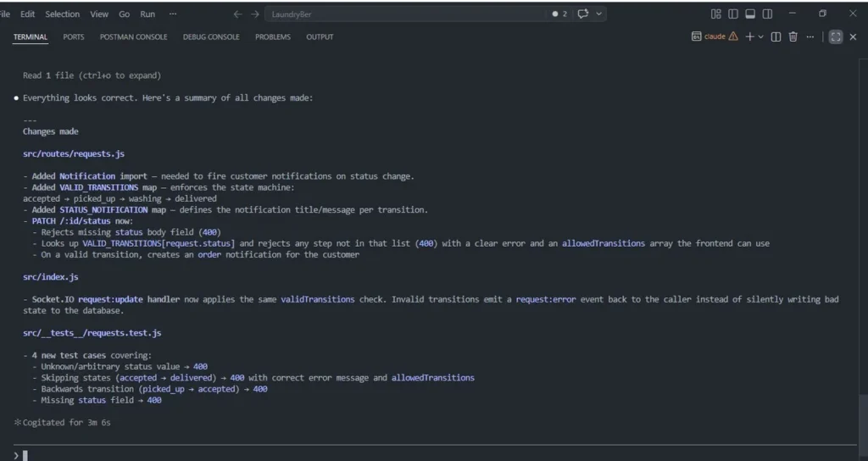Select the claude terminal label
868x461 pixels.
pyautogui.click(x=715, y=36)
